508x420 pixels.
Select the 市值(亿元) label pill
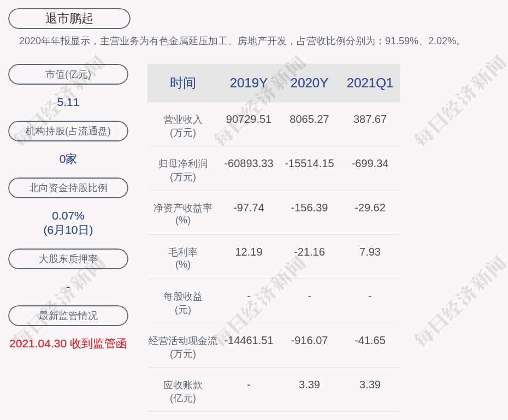pos(68,74)
